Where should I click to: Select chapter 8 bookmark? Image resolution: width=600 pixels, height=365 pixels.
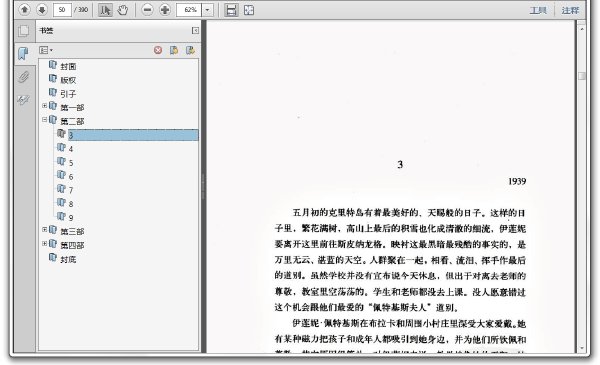[x=71, y=204]
